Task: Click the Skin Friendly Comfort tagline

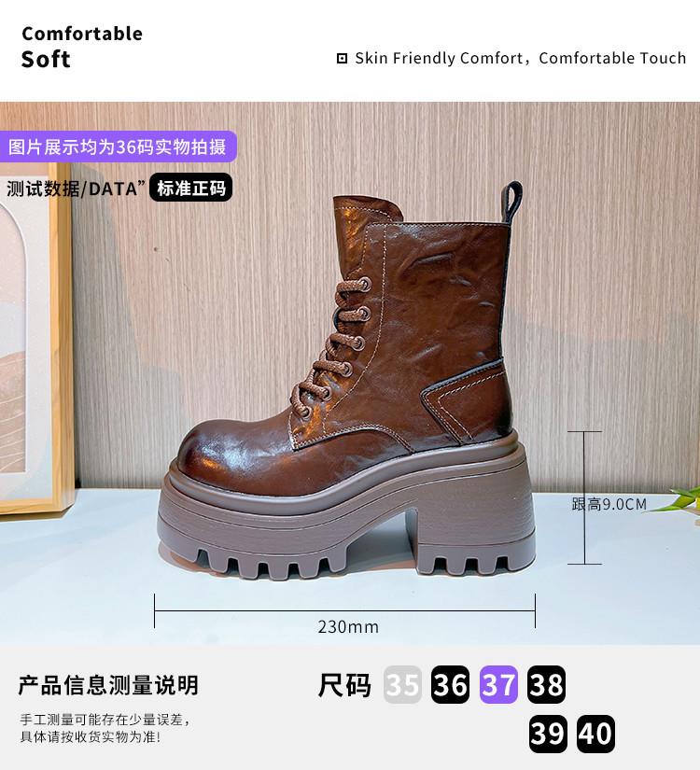Action: pos(521,59)
